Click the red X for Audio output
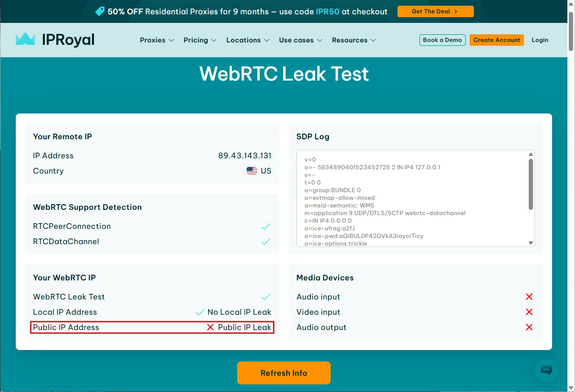 (529, 327)
